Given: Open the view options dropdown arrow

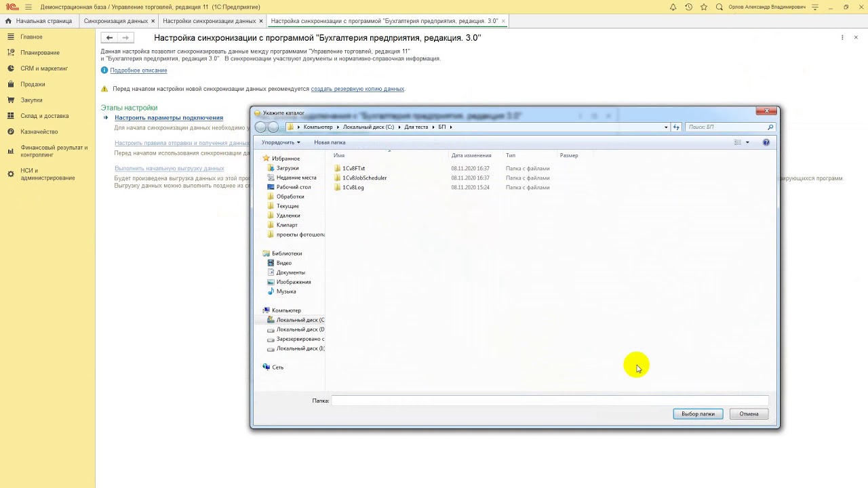Looking at the screenshot, I should 747,142.
